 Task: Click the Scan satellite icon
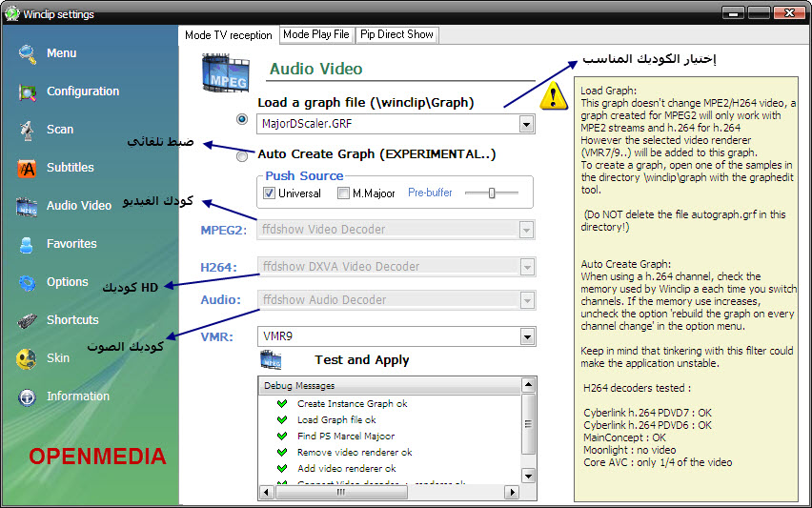click(27, 131)
